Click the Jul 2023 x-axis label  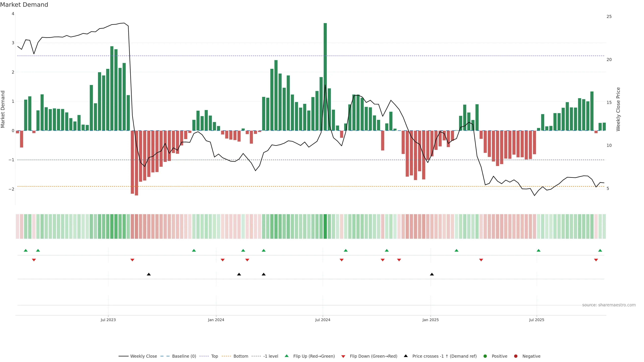click(x=108, y=320)
